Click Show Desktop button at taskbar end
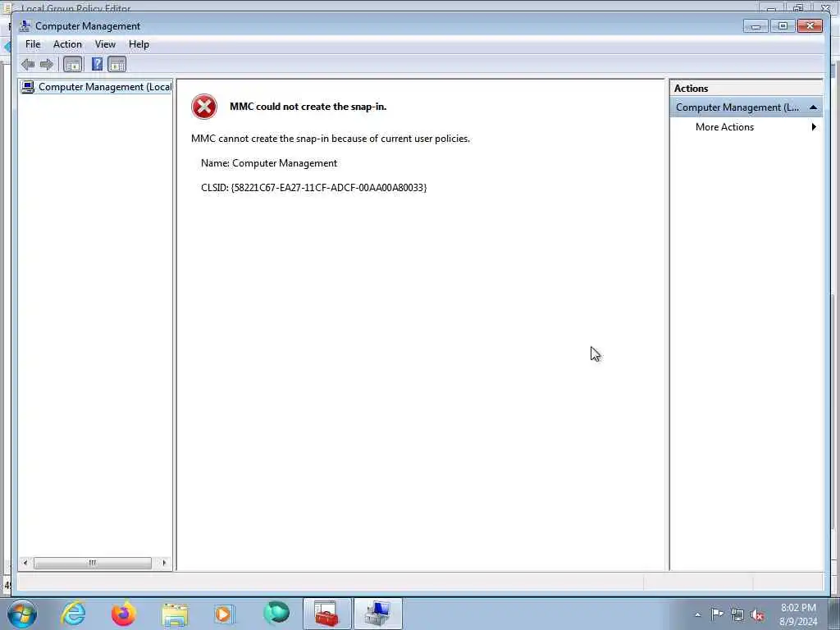Image resolution: width=840 pixels, height=630 pixels. tap(835, 614)
